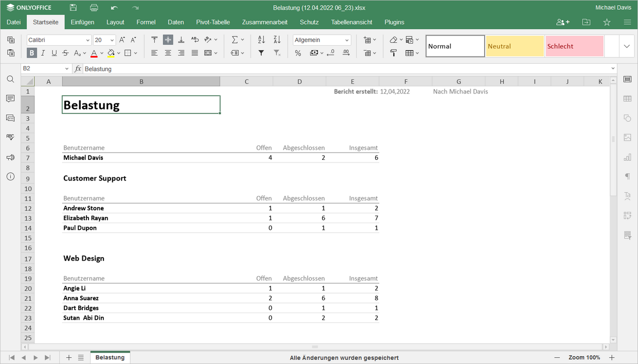Select the Belastung sheet tab
638x364 pixels.
coord(110,357)
